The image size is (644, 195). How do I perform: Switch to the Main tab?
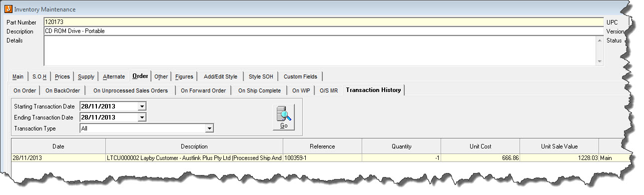[18, 76]
